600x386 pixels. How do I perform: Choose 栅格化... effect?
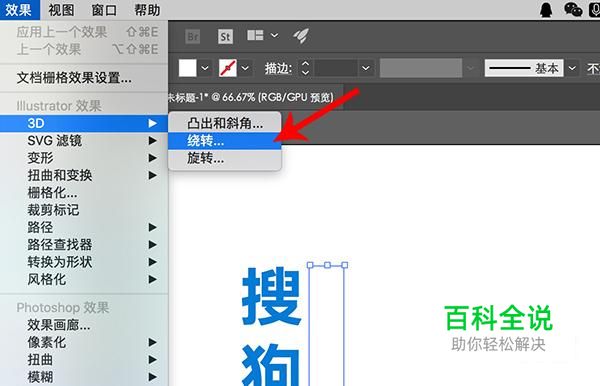click(84, 192)
